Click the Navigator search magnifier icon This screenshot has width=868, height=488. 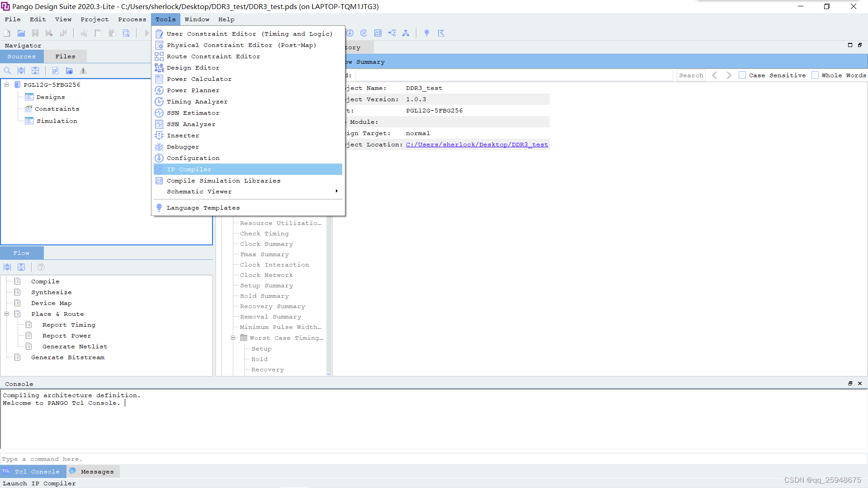tap(7, 71)
